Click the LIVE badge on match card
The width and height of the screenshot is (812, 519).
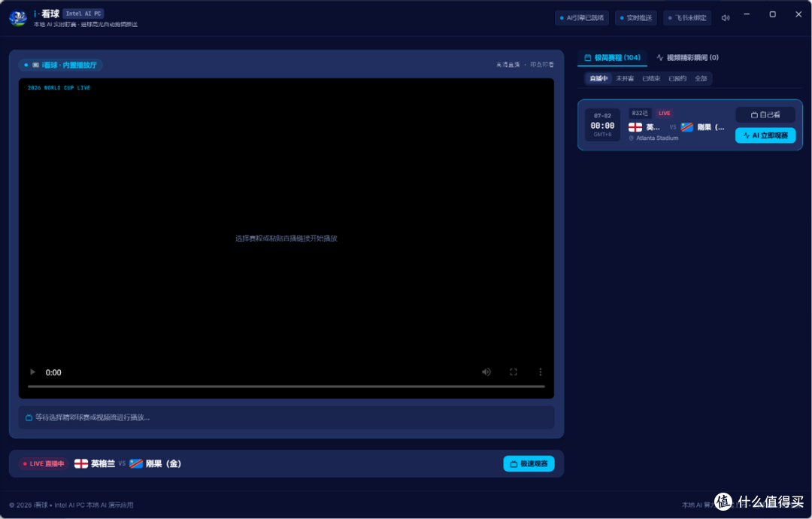[664, 113]
